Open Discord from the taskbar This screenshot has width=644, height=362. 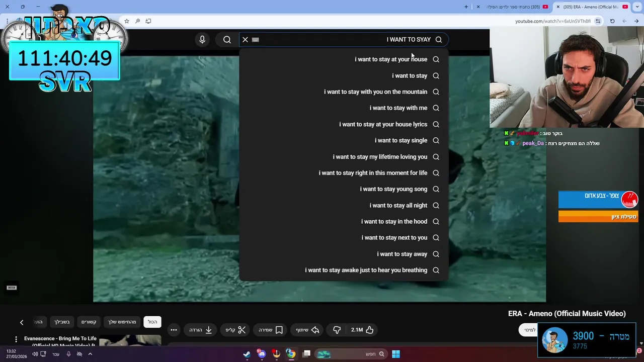(262, 354)
